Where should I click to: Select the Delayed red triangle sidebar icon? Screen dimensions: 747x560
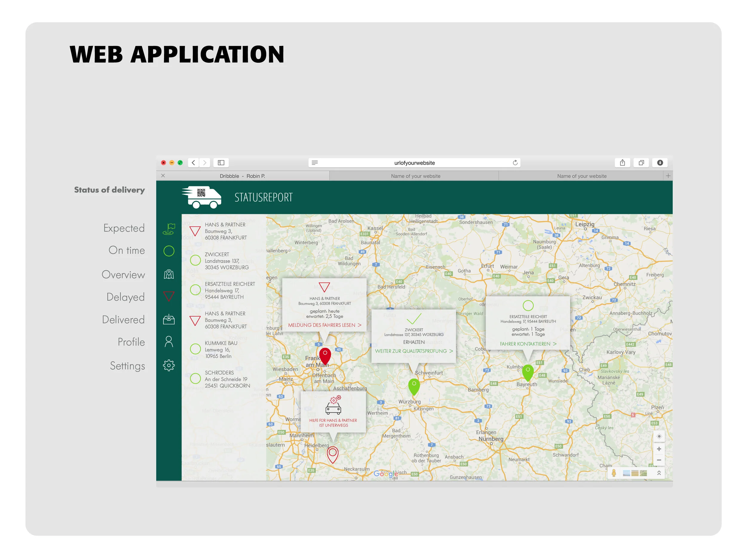169,296
